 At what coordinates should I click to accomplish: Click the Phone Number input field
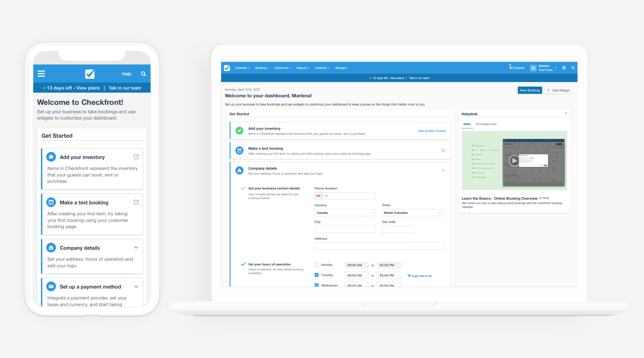(349, 196)
